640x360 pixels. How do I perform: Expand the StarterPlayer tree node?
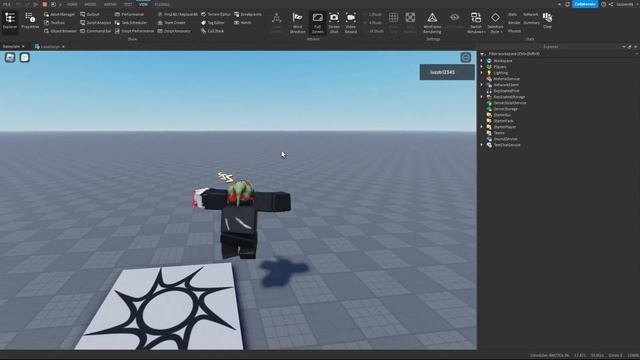(482, 127)
